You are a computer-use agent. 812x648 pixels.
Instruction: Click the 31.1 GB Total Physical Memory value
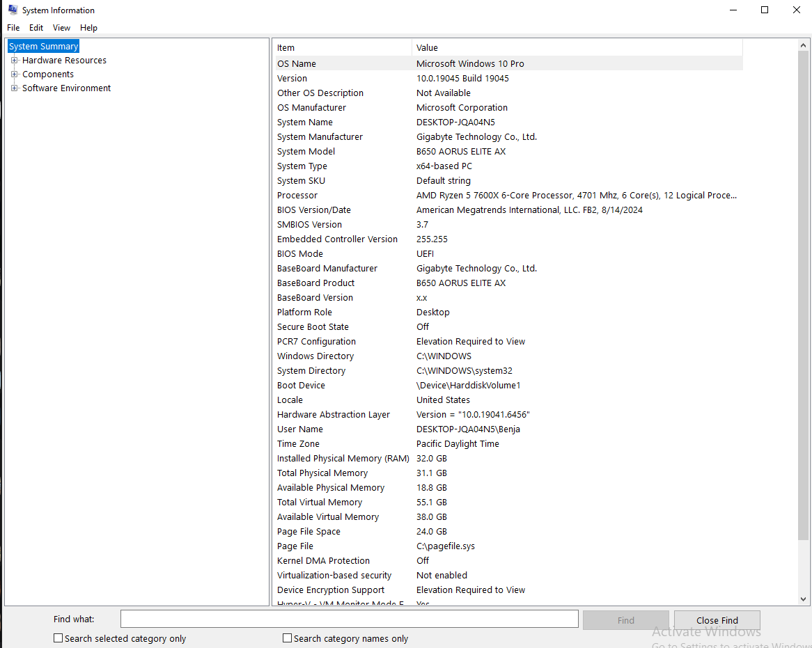(431, 473)
